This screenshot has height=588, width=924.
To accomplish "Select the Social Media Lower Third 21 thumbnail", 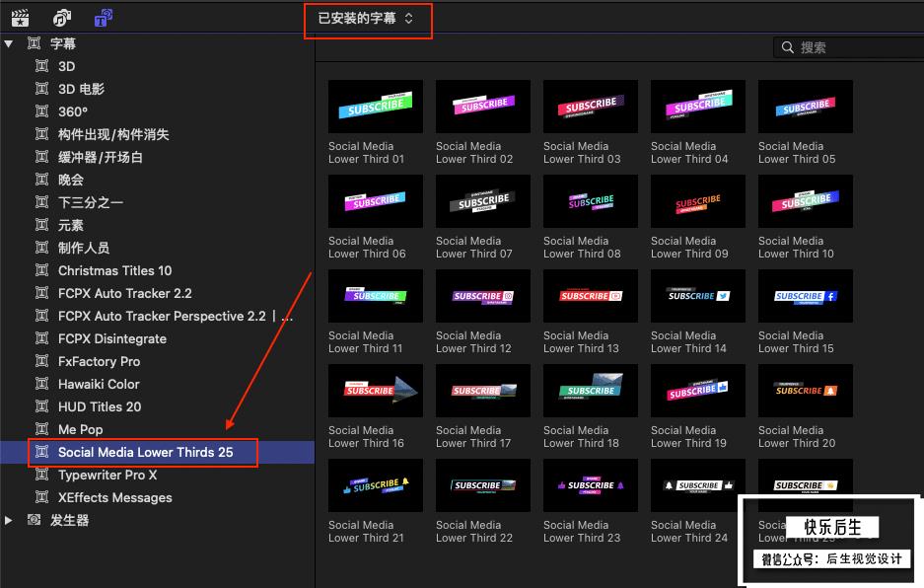I will click(376, 485).
